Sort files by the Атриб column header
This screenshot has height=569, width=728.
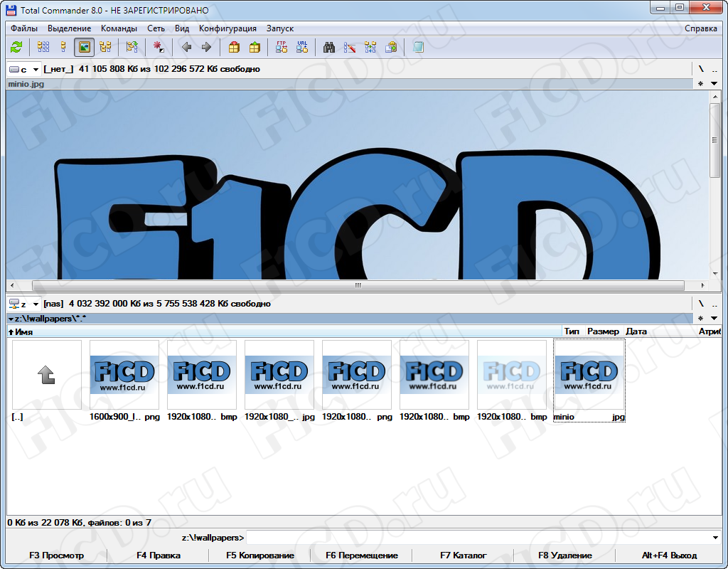point(709,331)
